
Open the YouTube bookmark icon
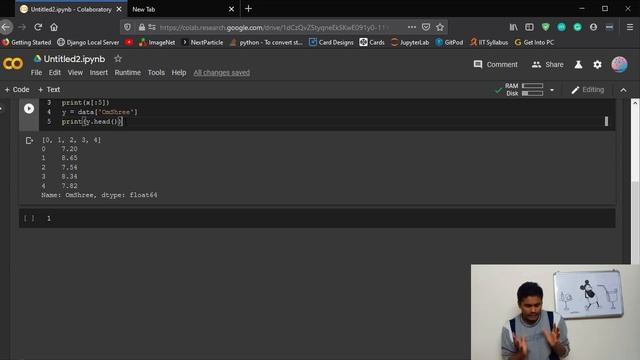click(x=129, y=42)
